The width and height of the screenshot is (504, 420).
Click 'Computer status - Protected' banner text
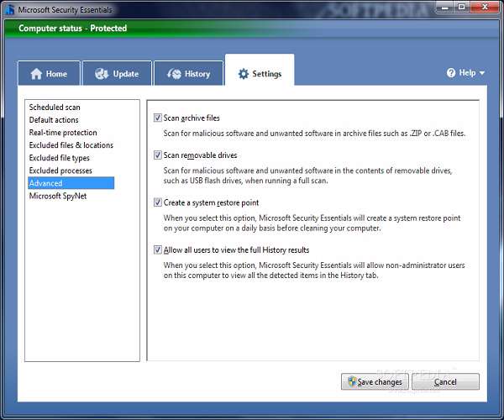72,29
